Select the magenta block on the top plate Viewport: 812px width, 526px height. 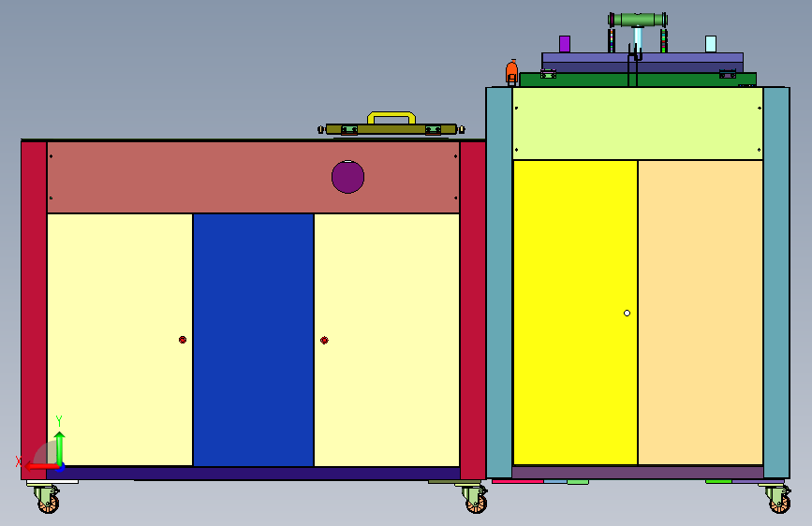[x=565, y=44]
